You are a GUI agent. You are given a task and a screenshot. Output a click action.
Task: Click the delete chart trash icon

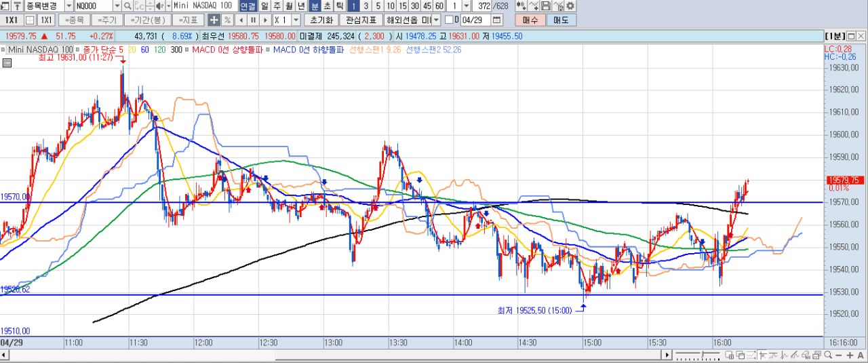tap(558, 6)
